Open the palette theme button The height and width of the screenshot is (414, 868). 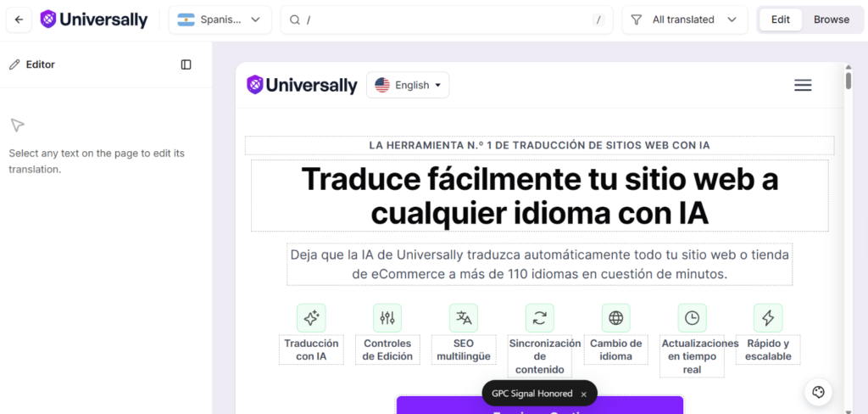click(x=818, y=393)
